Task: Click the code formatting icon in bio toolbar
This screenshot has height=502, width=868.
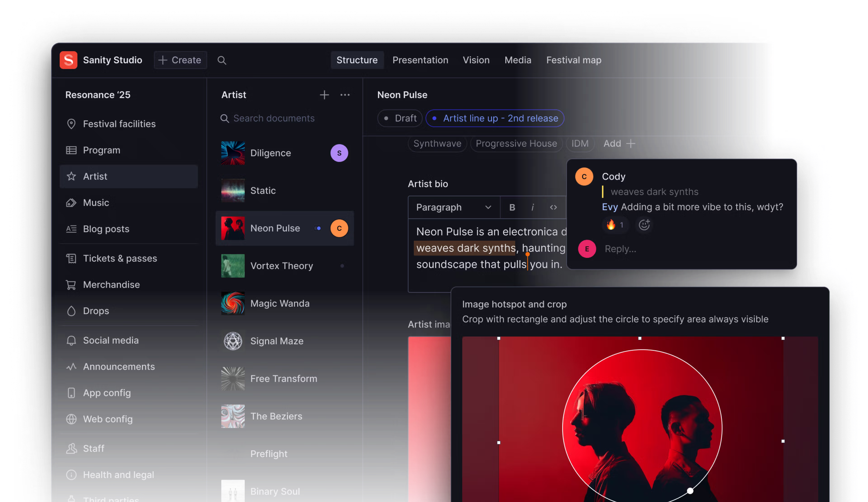Action: tap(553, 207)
